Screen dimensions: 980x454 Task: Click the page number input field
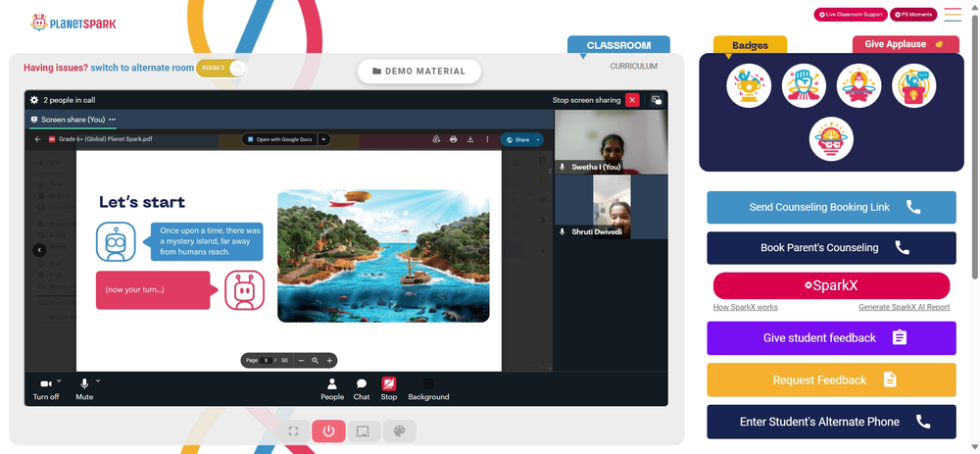pyautogui.click(x=267, y=360)
